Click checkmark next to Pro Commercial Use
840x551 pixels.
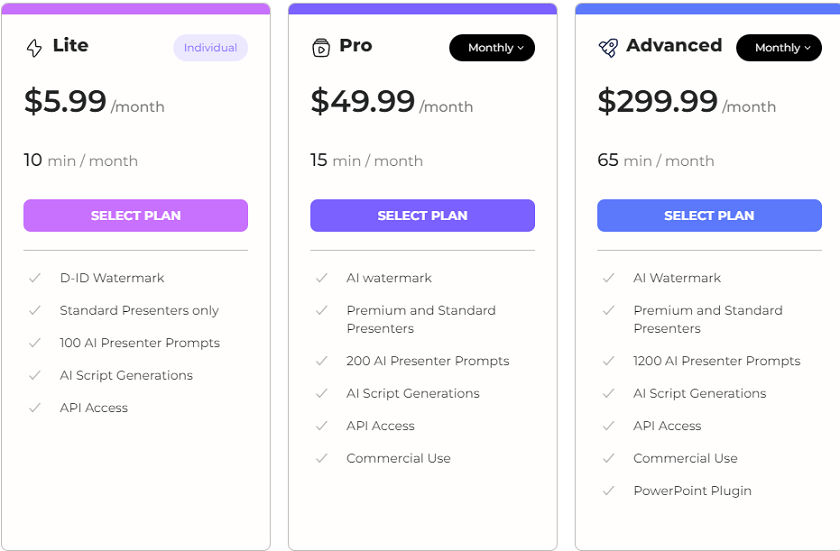(321, 458)
